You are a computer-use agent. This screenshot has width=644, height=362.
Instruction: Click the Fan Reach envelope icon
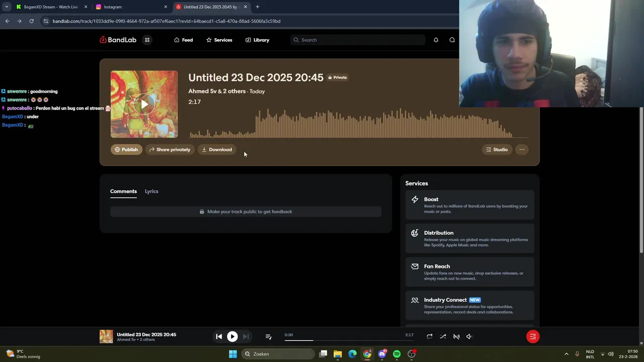pos(415,266)
